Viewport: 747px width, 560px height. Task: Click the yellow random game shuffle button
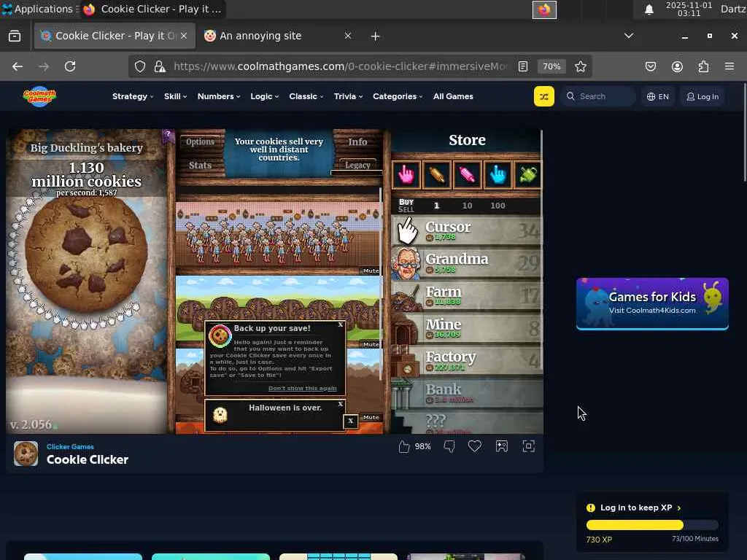pyautogui.click(x=543, y=97)
